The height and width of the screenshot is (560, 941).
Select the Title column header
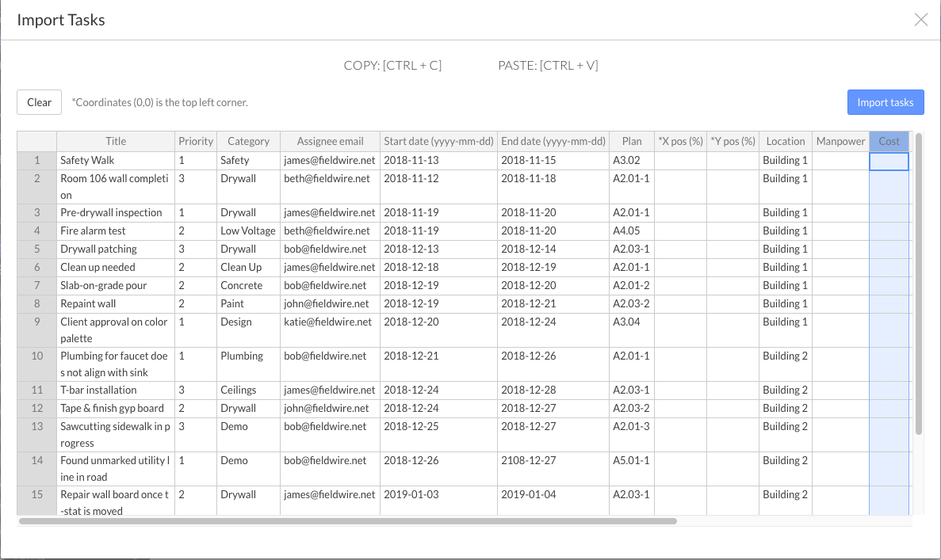(116, 141)
